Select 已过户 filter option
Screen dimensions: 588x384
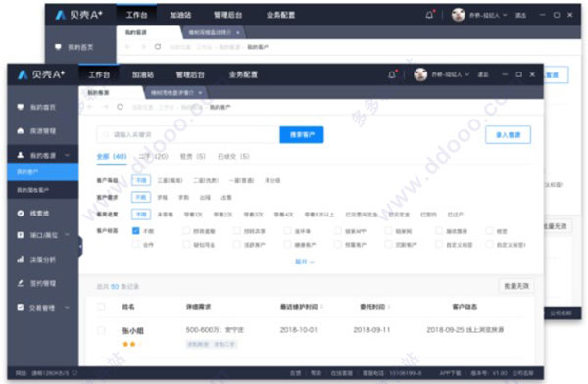point(456,215)
